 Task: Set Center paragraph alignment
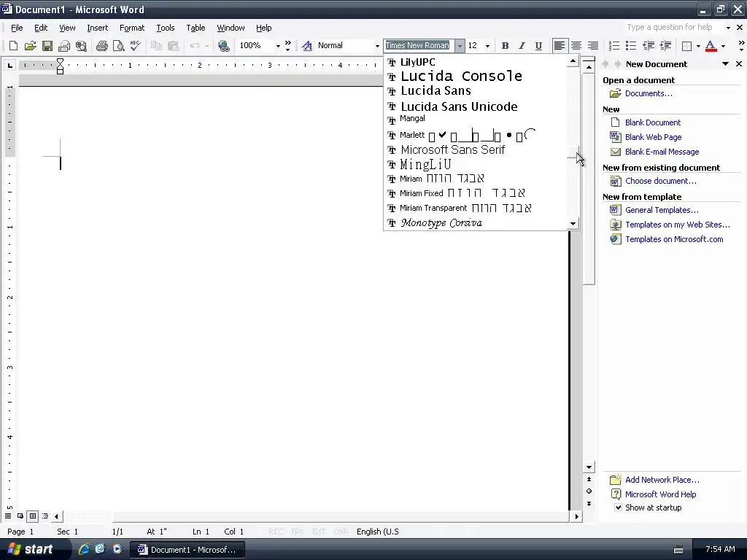coord(576,46)
